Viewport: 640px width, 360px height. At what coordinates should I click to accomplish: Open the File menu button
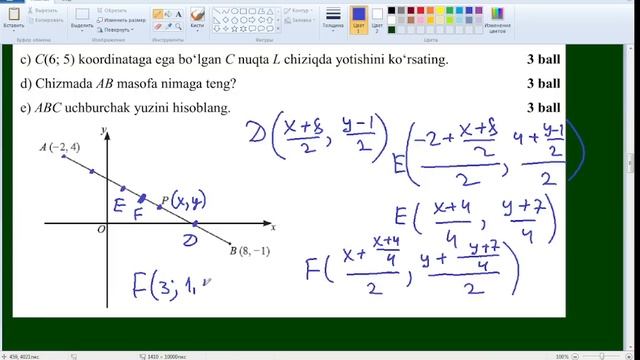pos(11,1)
